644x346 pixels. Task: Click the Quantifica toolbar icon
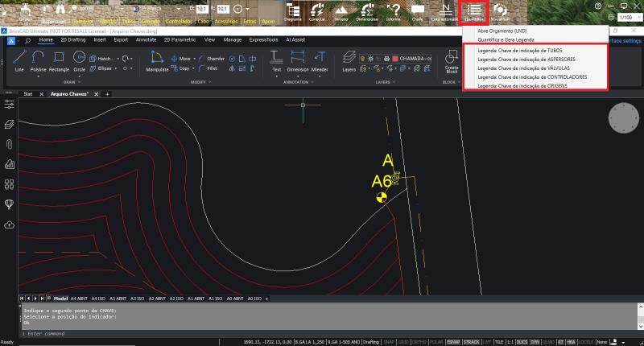pyautogui.click(x=473, y=11)
